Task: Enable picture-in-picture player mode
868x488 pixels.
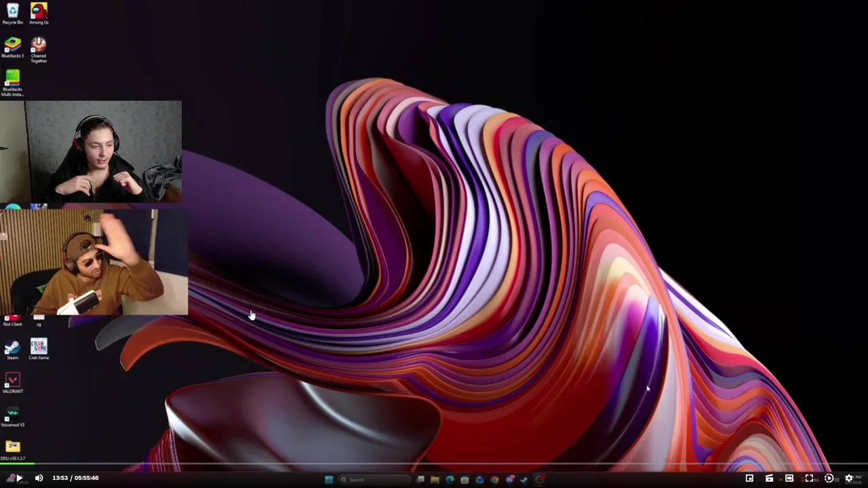Action: click(749, 478)
